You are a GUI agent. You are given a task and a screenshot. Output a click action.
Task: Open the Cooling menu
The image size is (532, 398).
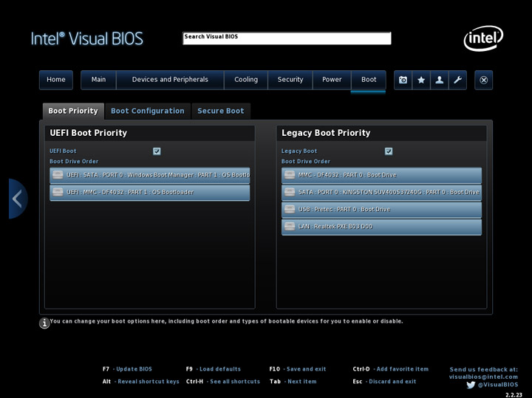point(246,80)
